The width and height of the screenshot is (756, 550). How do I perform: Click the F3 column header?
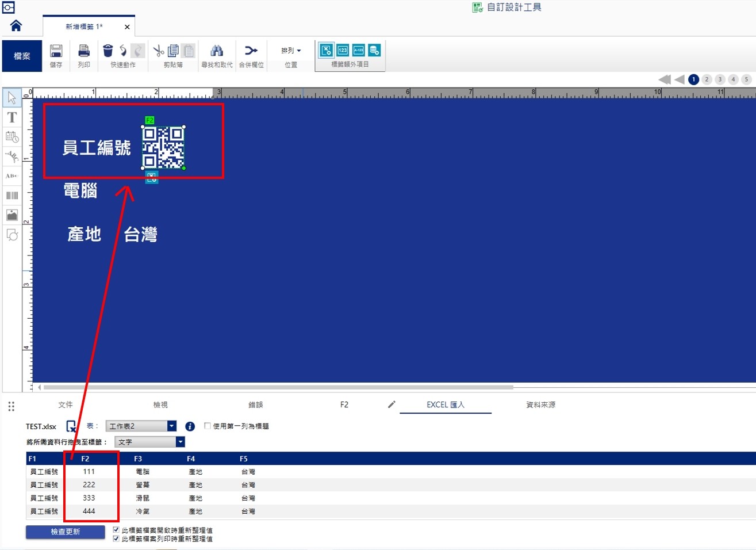tap(138, 459)
